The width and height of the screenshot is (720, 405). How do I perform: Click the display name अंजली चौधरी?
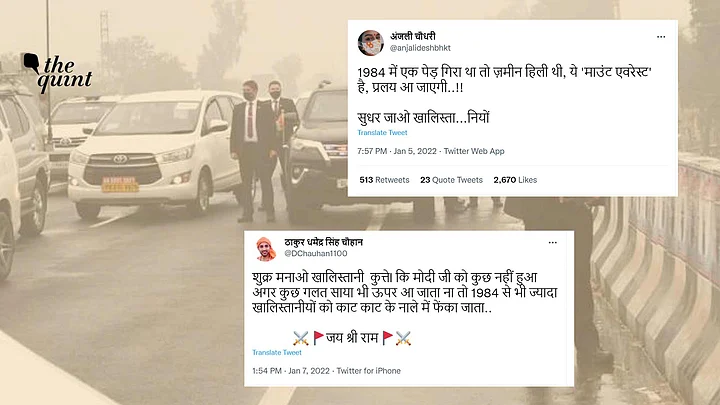point(412,36)
